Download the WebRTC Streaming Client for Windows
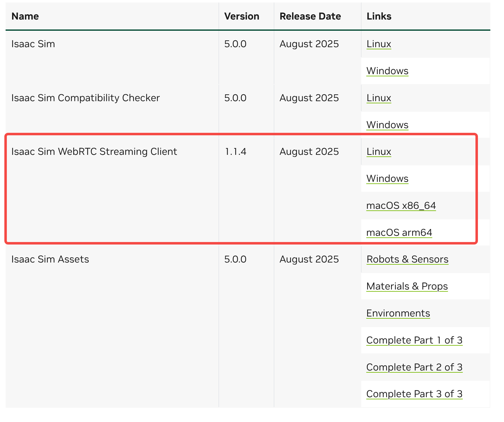 pos(387,179)
